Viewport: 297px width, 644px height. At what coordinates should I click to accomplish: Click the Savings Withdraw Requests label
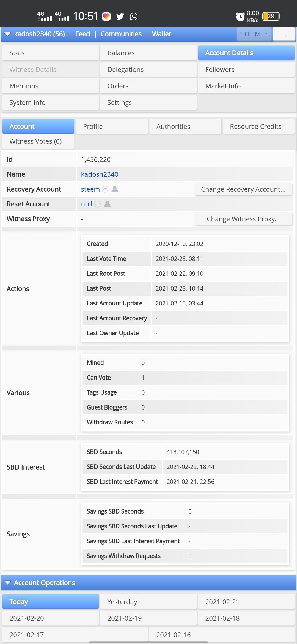click(x=123, y=556)
